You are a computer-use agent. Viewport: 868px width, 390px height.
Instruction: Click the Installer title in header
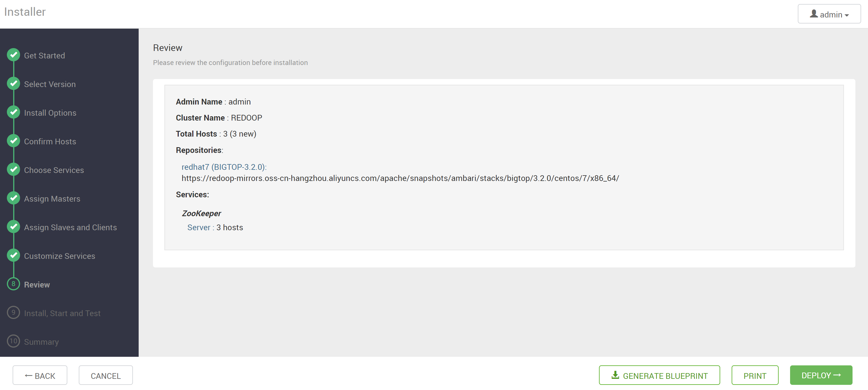[25, 12]
